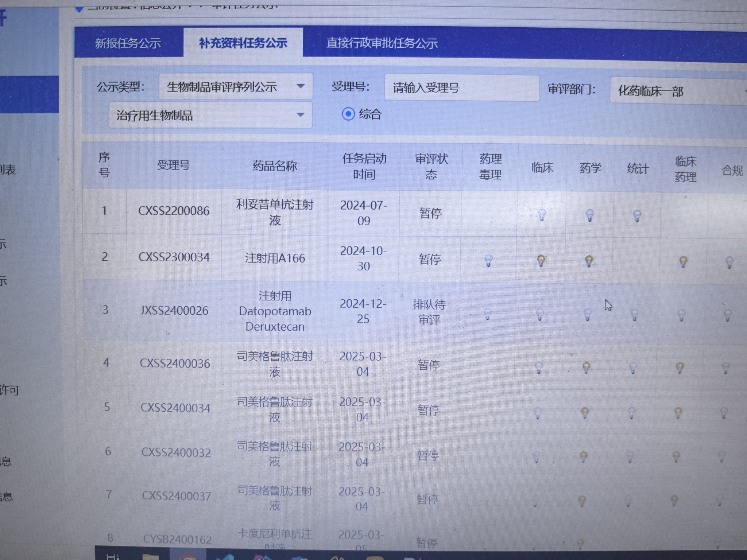Click the 合规 bulb for CXSS2400036
Screen dimensions: 747x560
click(x=726, y=368)
